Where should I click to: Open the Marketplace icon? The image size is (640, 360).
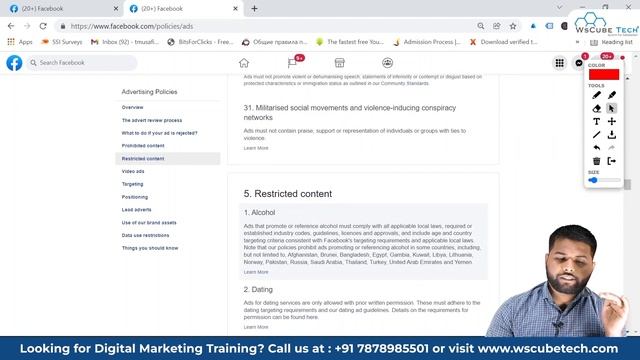click(340, 63)
